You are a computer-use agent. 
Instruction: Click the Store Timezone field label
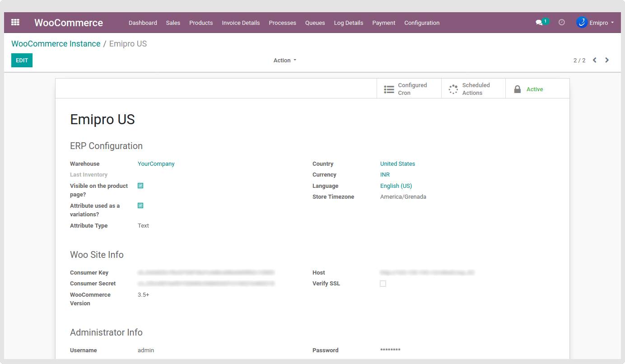(333, 197)
